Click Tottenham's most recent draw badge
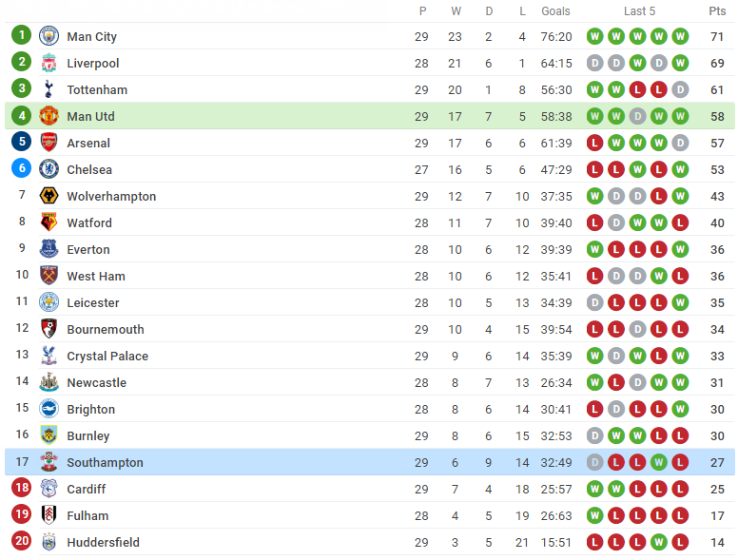Screen dimensions: 738x560 click(x=680, y=89)
